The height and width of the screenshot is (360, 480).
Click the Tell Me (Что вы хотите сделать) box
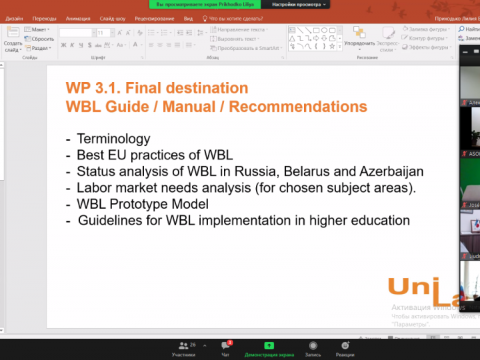pyautogui.click(x=233, y=19)
